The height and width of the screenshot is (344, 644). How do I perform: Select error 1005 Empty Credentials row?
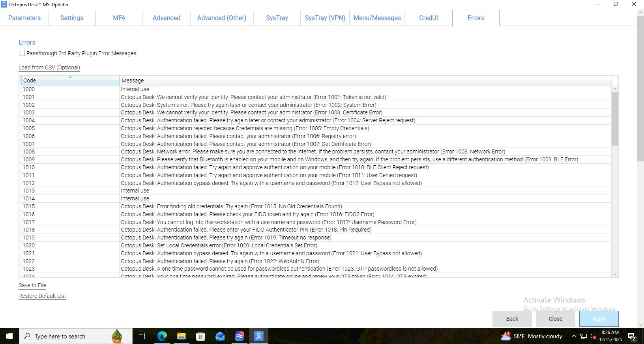[x=316, y=128]
